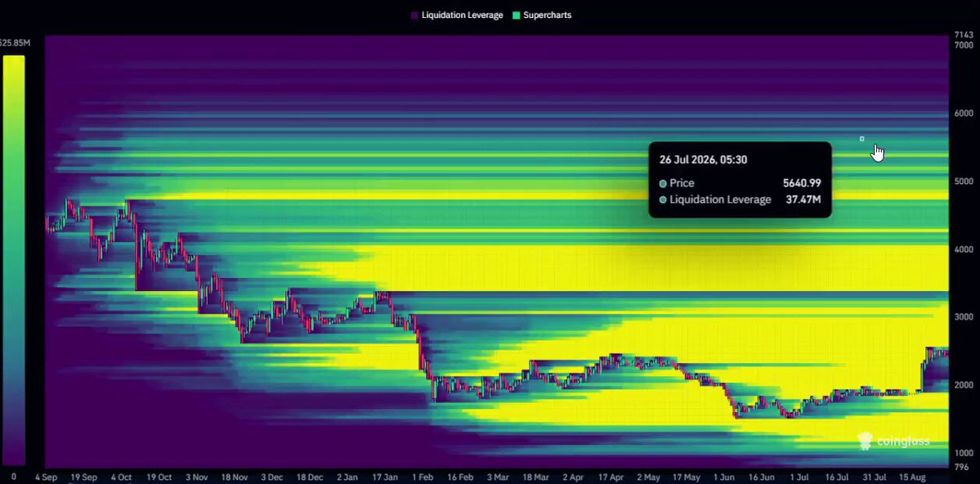
Task: Click the 4000 price axis label
Action: (964, 249)
